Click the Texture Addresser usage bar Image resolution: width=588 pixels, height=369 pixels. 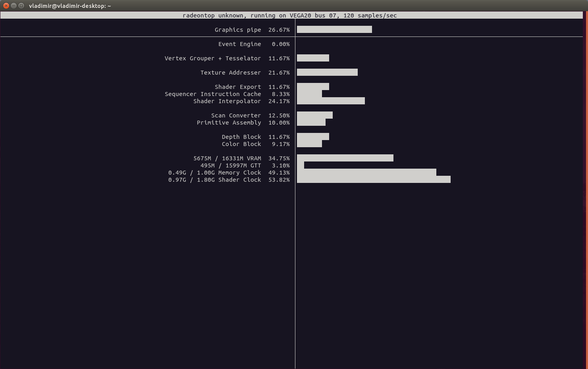[x=327, y=72]
